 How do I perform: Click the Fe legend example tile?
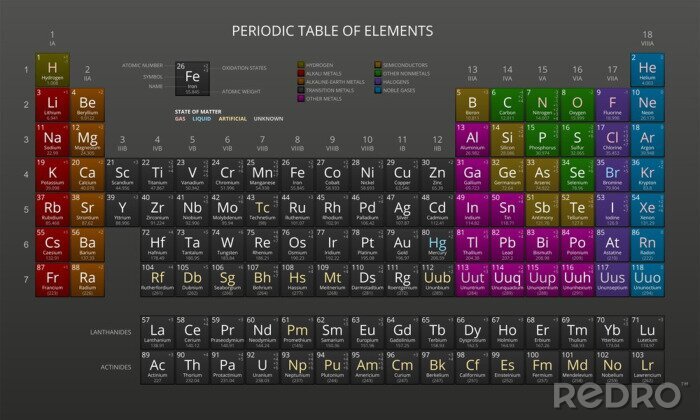point(192,79)
